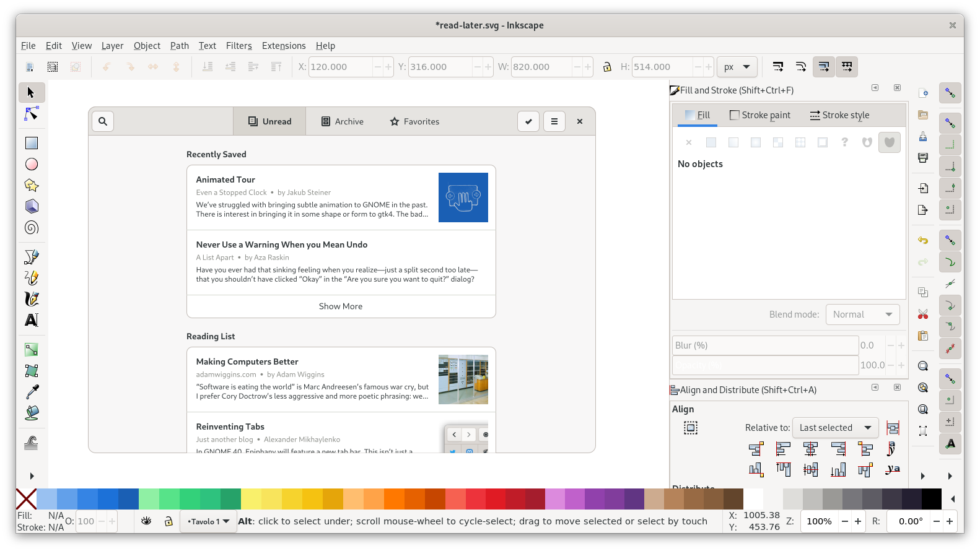Open the File menu
Image resolution: width=980 pixels, height=551 pixels.
point(28,46)
